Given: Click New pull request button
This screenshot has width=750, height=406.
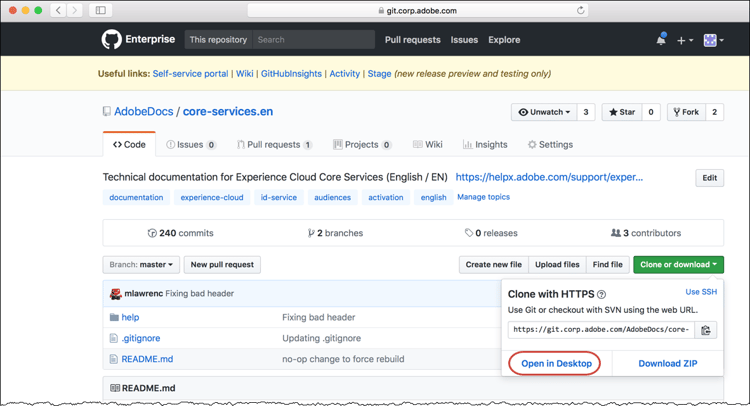Looking at the screenshot, I should tap(222, 264).
